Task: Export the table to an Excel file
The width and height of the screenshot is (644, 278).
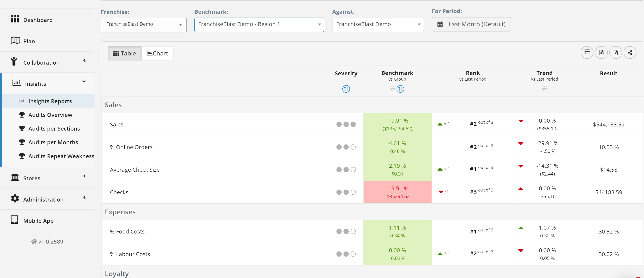Action: click(x=615, y=52)
